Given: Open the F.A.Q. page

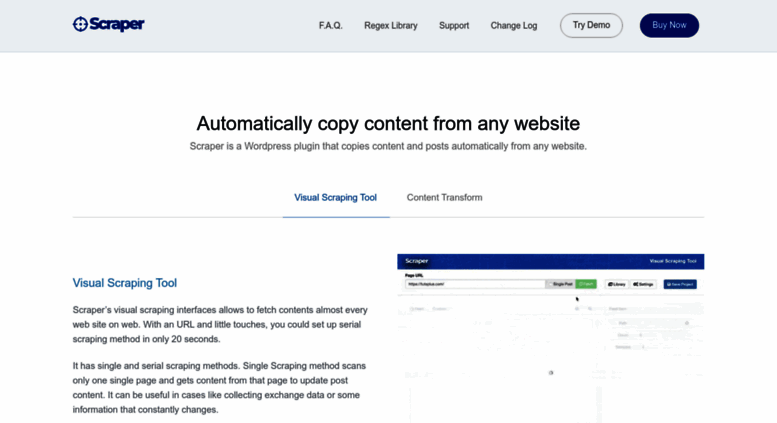Looking at the screenshot, I should click(x=331, y=25).
